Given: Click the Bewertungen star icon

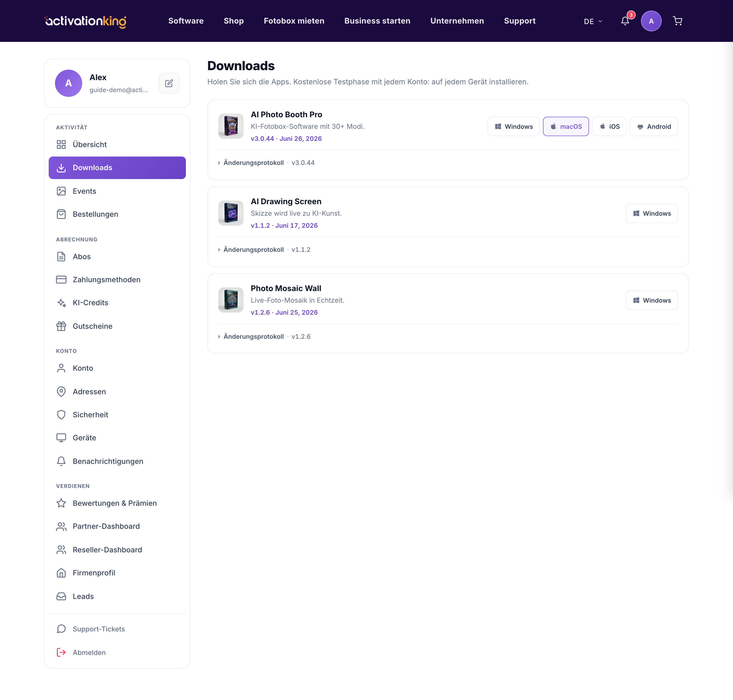Looking at the screenshot, I should (61, 503).
